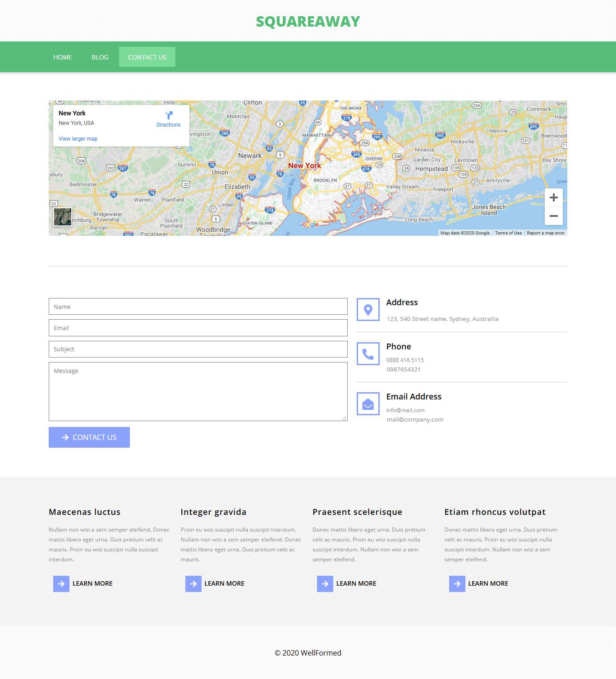Click the New York label on map
This screenshot has width=616, height=679.
coord(305,165)
